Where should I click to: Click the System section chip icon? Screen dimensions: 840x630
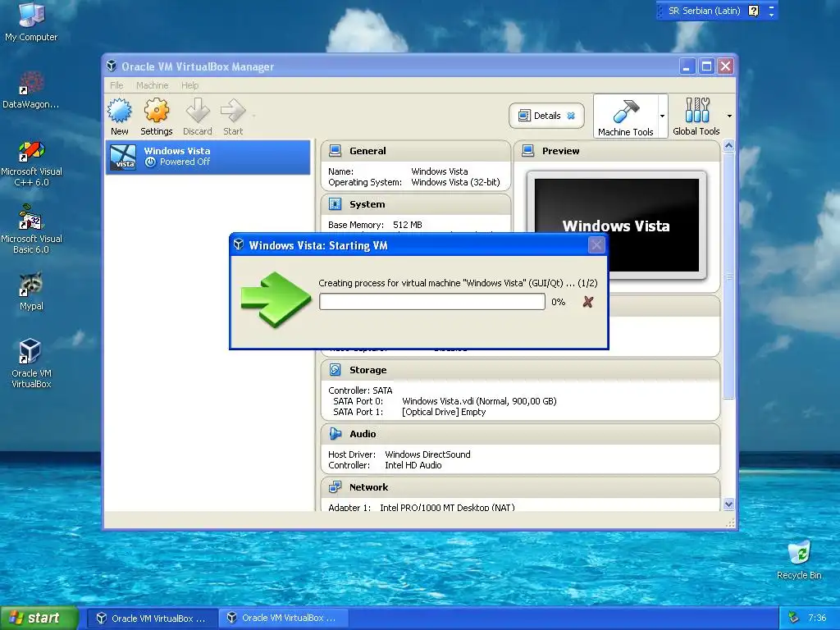point(336,204)
